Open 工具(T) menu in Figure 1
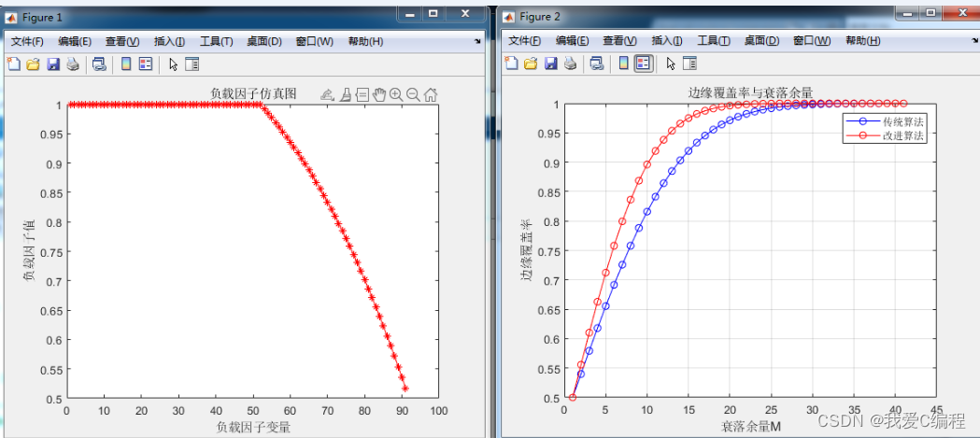The image size is (980, 438). 216,42
